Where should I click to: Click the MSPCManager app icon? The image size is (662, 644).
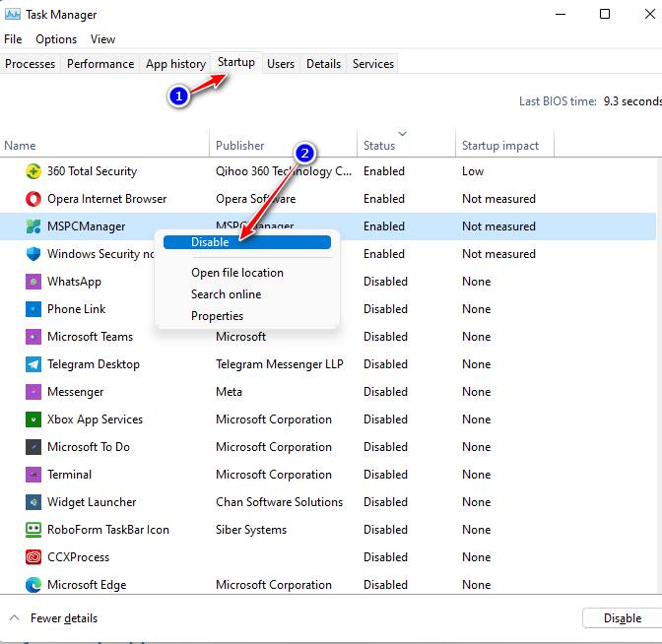pyautogui.click(x=33, y=226)
